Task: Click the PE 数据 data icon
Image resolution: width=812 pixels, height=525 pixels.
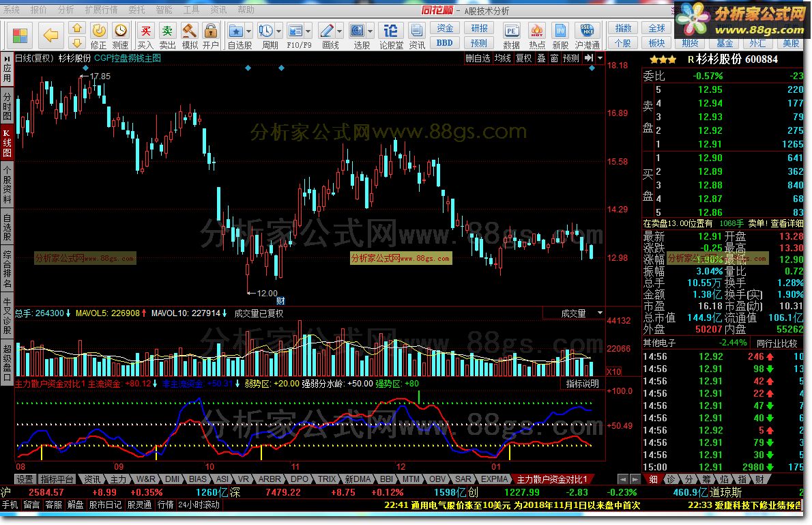Action: pyautogui.click(x=511, y=31)
